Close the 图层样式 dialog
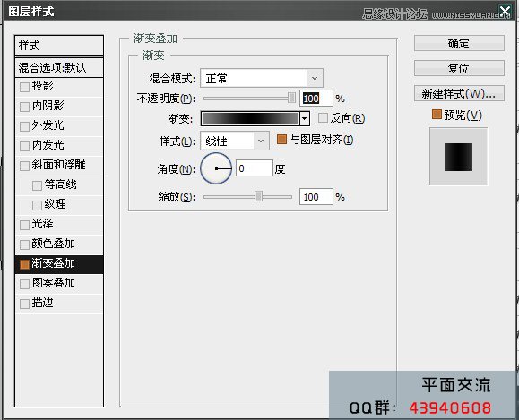Screen dimensions: 519x420 coord(505,11)
